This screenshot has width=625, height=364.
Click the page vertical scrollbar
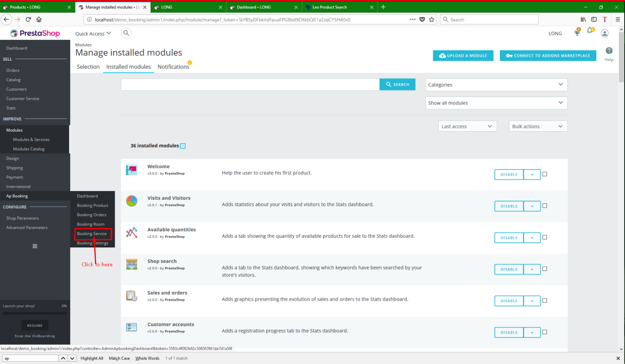621,57
